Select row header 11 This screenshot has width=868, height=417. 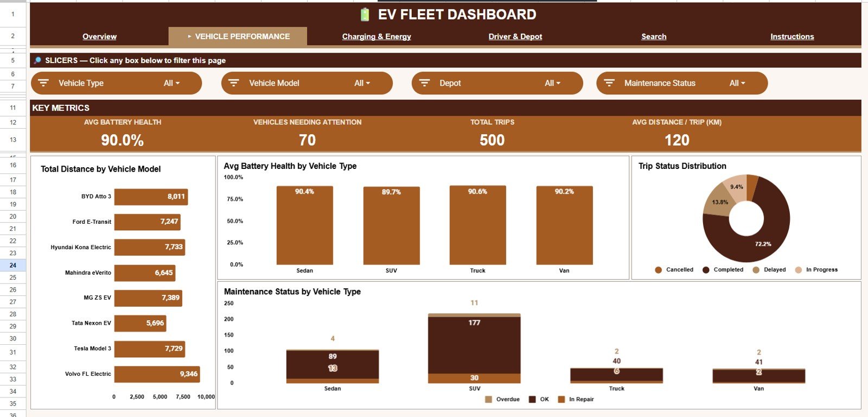coord(13,108)
